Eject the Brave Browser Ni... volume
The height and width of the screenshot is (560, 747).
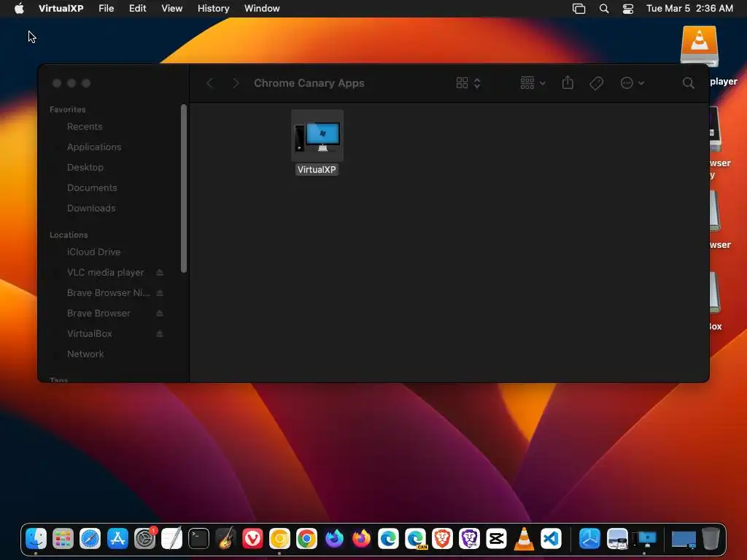(x=160, y=293)
